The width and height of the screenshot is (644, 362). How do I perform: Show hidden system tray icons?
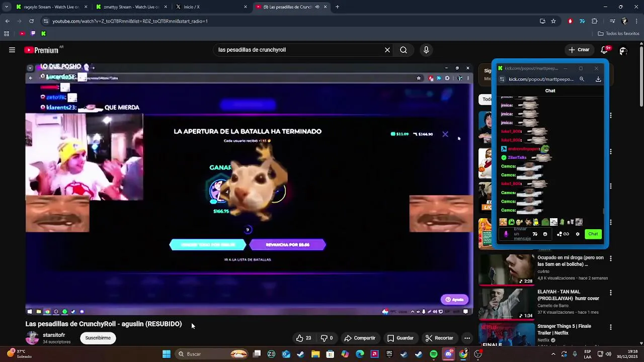pyautogui.click(x=553, y=354)
